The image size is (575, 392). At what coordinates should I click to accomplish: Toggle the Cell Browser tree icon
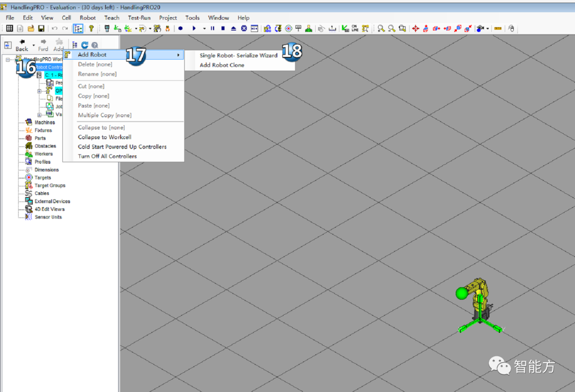78,28
